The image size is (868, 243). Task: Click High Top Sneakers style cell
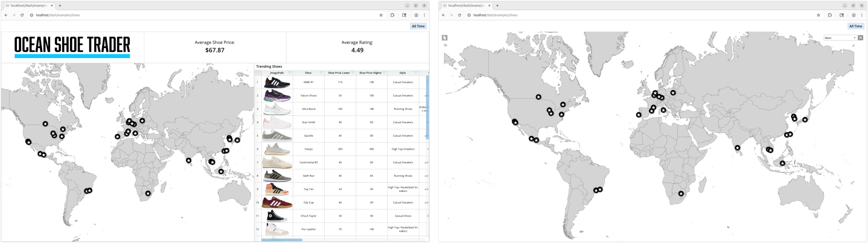tap(403, 149)
